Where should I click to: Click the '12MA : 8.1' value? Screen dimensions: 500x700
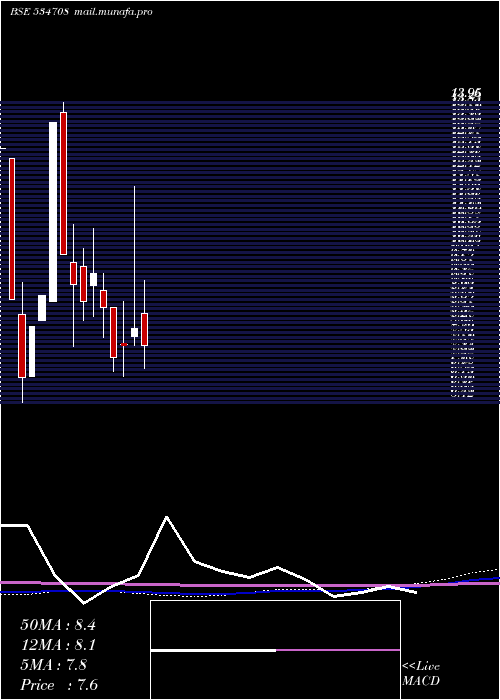click(58, 645)
